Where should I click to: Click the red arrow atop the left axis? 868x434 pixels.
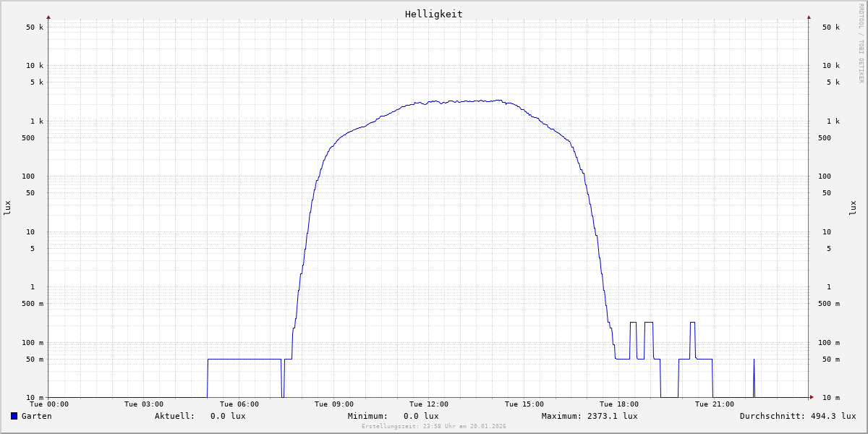coord(48,17)
